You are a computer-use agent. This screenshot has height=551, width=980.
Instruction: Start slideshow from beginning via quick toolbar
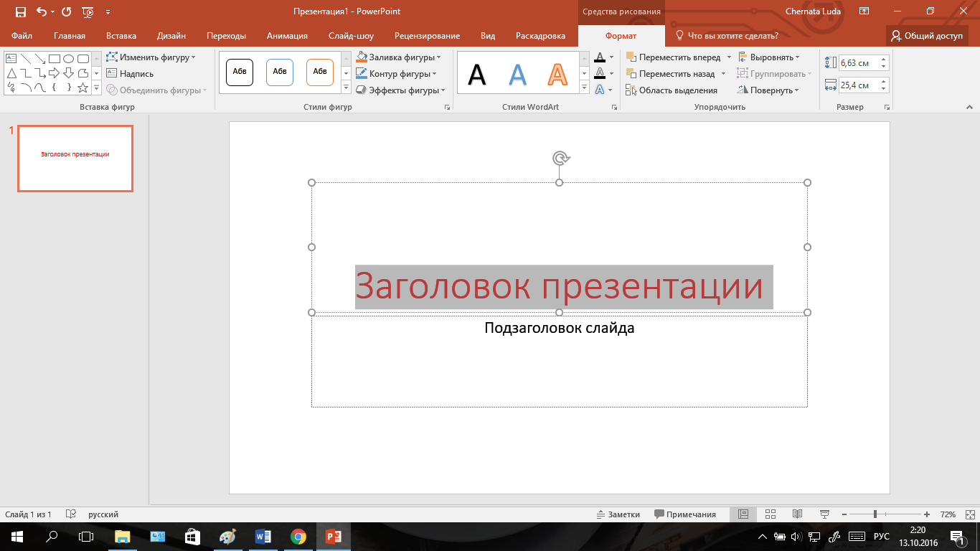point(88,11)
